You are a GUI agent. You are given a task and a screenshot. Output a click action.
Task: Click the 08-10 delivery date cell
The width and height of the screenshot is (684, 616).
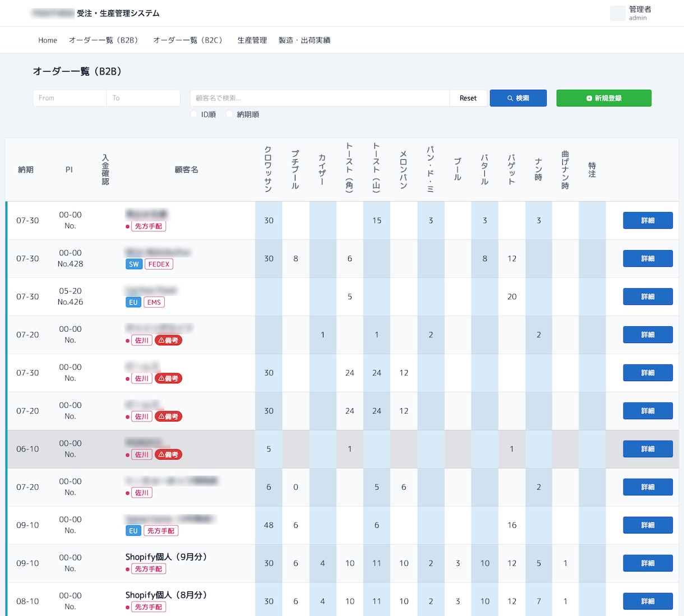[27, 601]
